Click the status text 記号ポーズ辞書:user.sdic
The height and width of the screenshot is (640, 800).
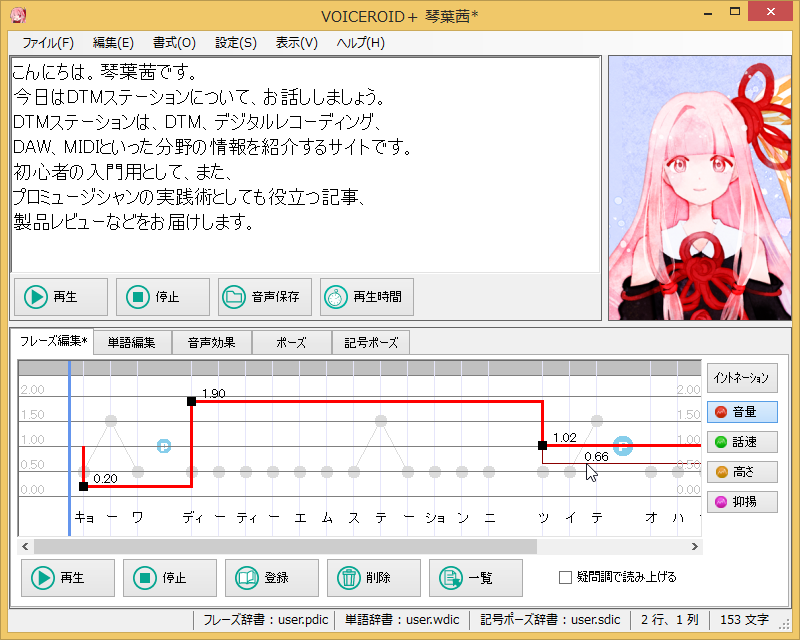[x=550, y=620]
